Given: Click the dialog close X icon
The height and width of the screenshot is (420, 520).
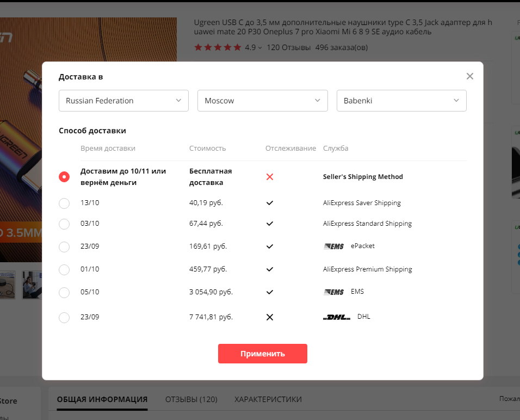Looking at the screenshot, I should point(469,76).
